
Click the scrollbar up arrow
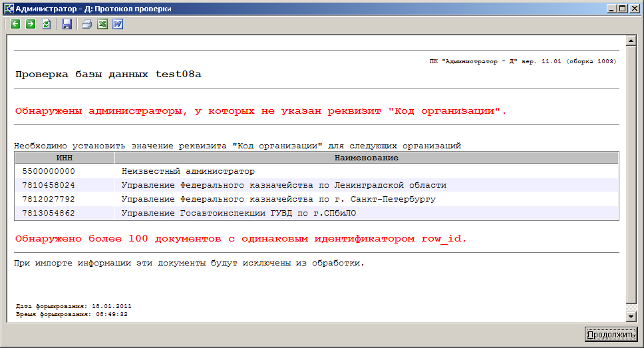coord(631,41)
